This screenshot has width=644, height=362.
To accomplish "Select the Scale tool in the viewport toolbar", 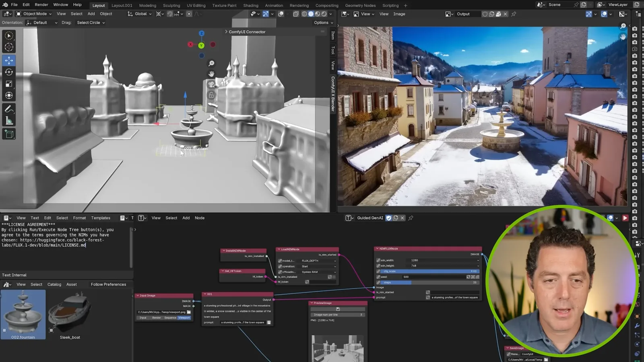I will pyautogui.click(x=9, y=84).
